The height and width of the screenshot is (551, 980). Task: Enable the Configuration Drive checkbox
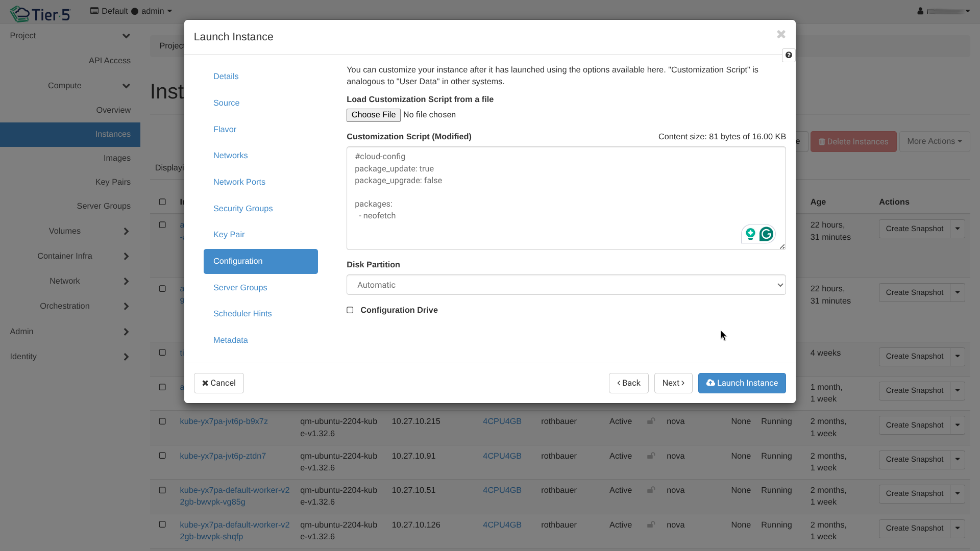[x=350, y=310]
